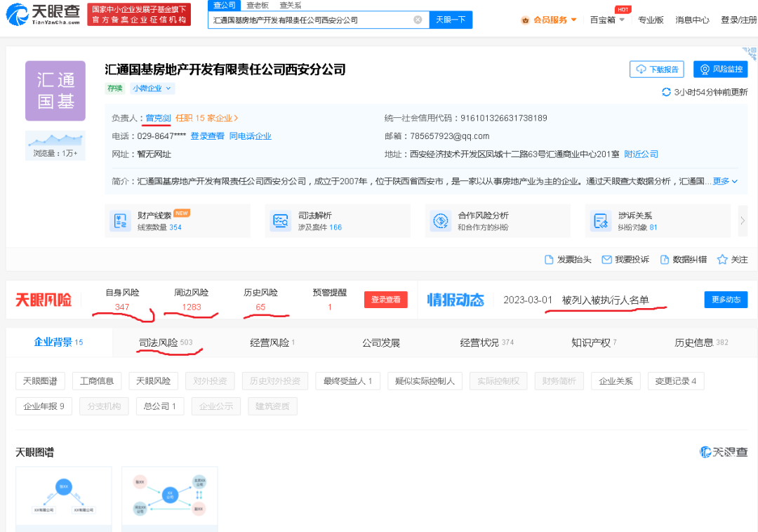
Task: Open 消息中心
Action: tap(692, 20)
